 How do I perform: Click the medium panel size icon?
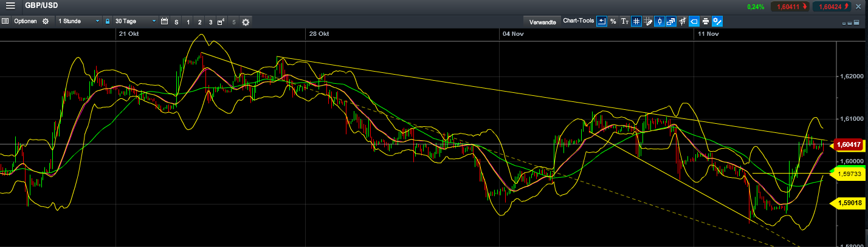click(x=851, y=23)
